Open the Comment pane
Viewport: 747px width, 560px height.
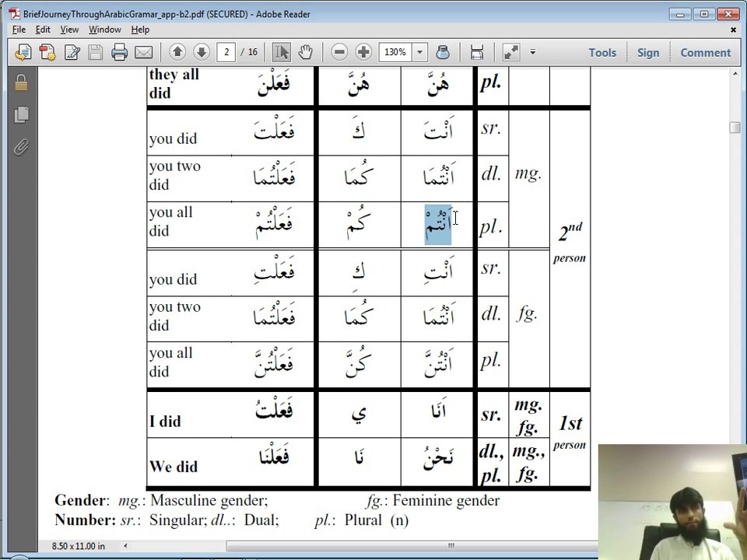(x=705, y=52)
